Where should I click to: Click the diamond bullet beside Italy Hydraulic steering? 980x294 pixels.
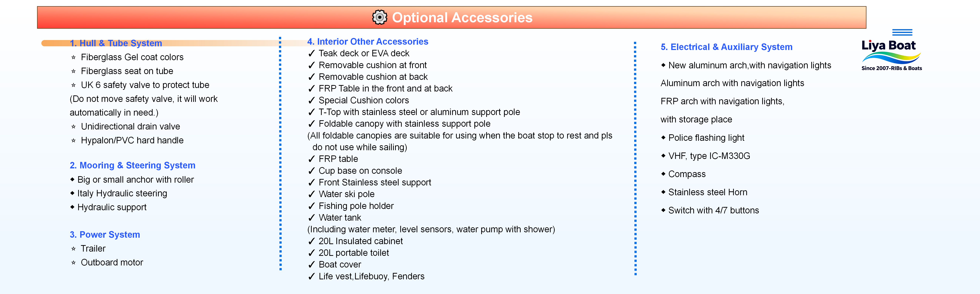(72, 193)
